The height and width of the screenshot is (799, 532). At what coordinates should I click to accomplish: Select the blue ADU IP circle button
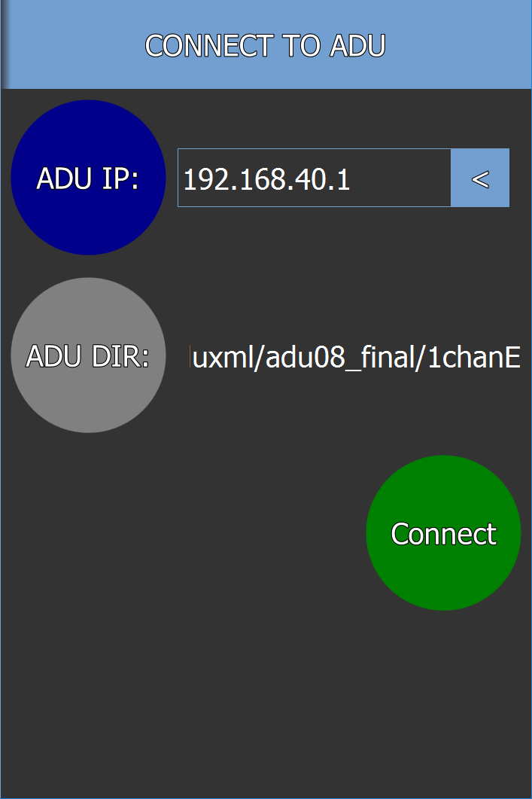pos(88,177)
